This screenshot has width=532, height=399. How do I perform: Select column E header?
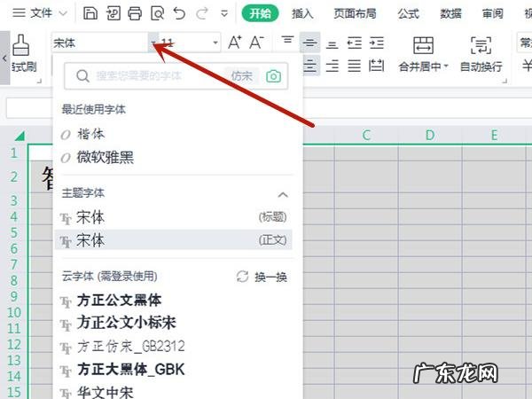[x=494, y=135]
